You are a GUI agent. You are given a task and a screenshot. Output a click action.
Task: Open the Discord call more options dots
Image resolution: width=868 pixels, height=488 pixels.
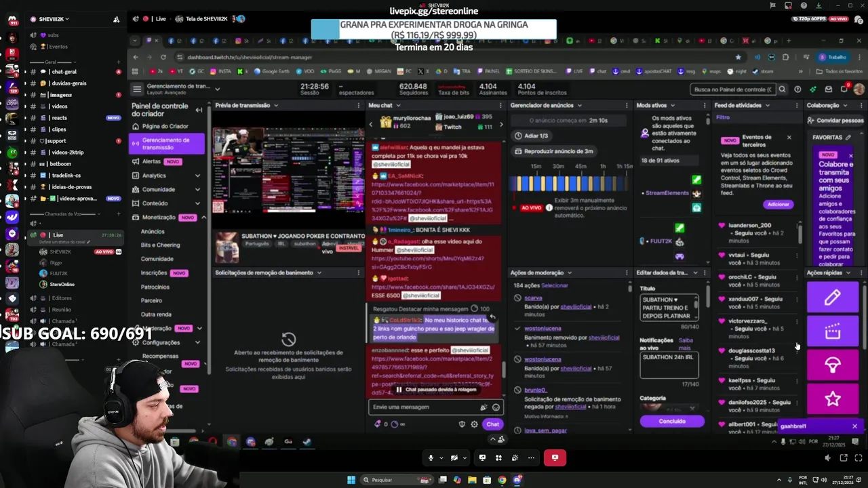pyautogui.click(x=531, y=457)
